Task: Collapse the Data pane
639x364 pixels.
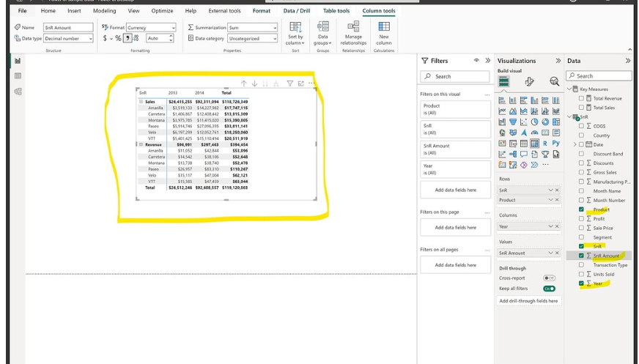Action: pos(627,61)
